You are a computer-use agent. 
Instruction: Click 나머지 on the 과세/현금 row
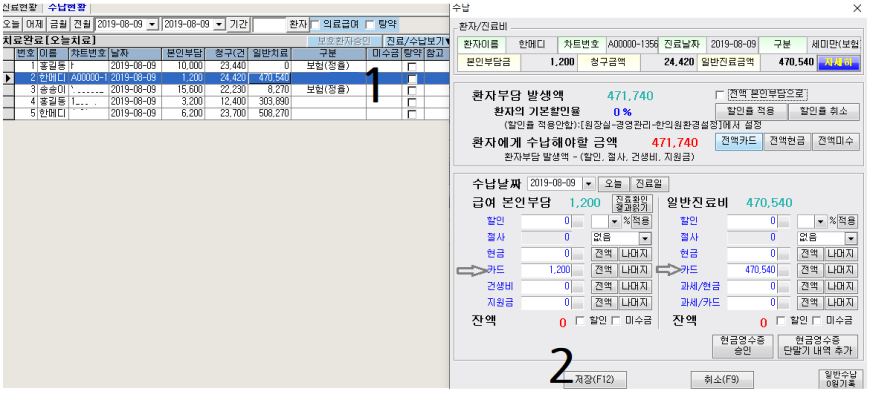pyautogui.click(x=841, y=286)
